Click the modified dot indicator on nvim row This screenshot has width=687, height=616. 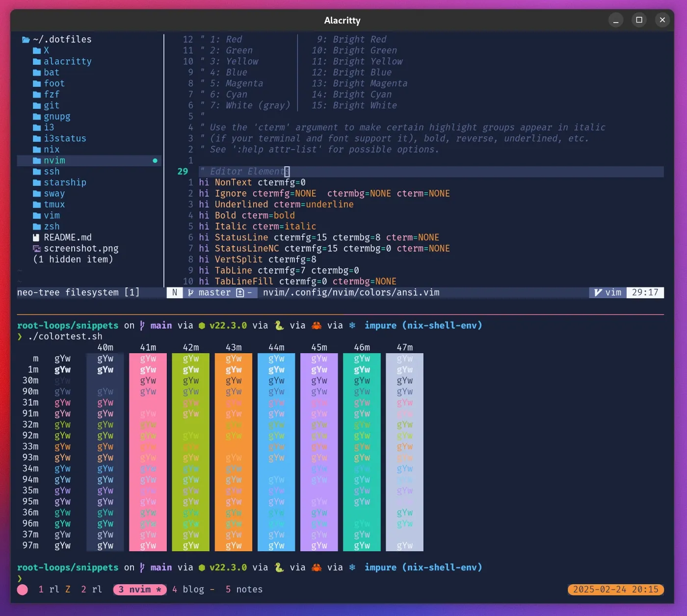pyautogui.click(x=155, y=161)
